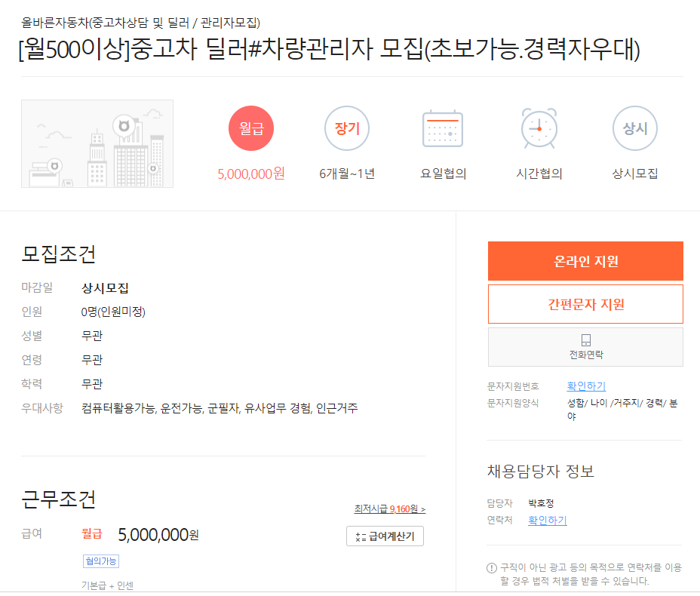The height and width of the screenshot is (596, 700).
Task: Open the 급여계산기 salary calculator
Action: tap(385, 536)
